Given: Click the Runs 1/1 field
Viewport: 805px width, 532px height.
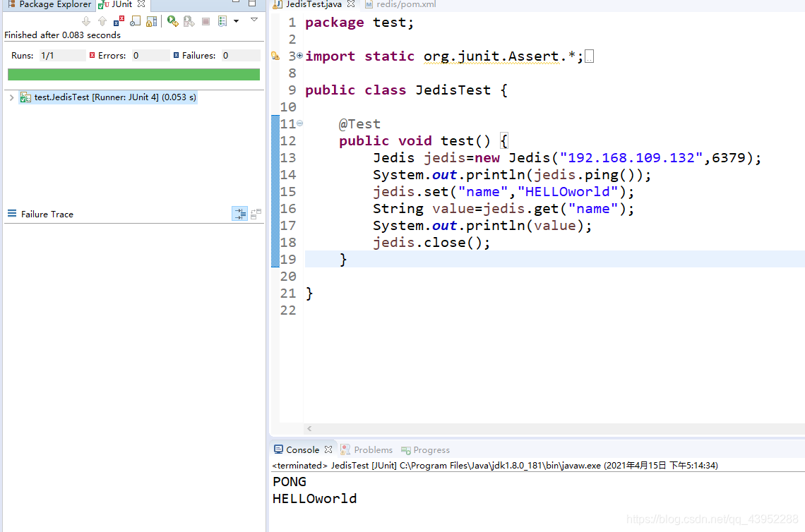Looking at the screenshot, I should click(61, 56).
